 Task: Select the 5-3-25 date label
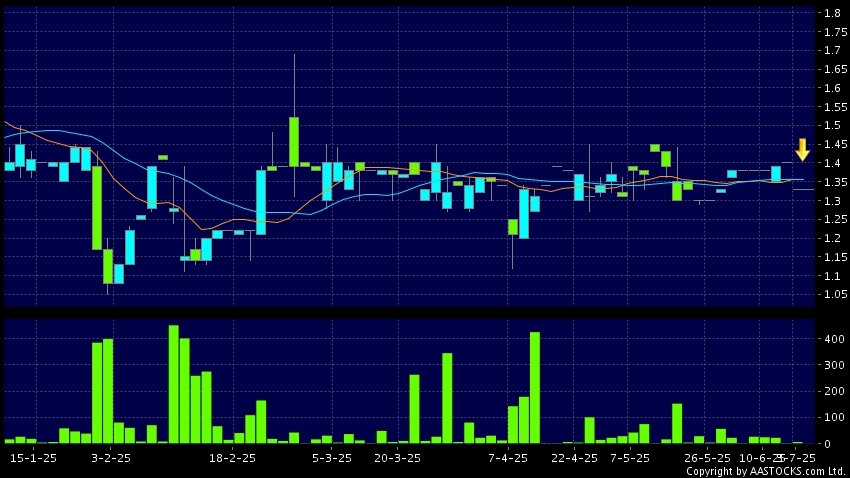tap(332, 458)
